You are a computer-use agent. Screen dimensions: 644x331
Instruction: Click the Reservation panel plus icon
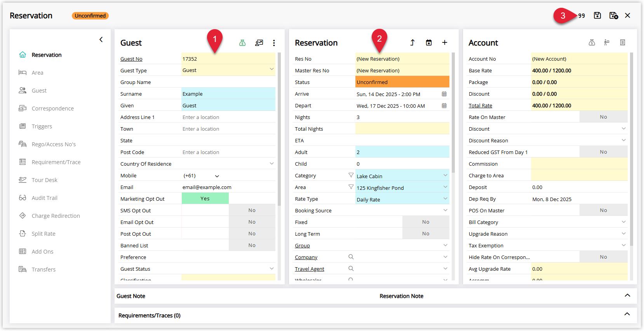445,42
